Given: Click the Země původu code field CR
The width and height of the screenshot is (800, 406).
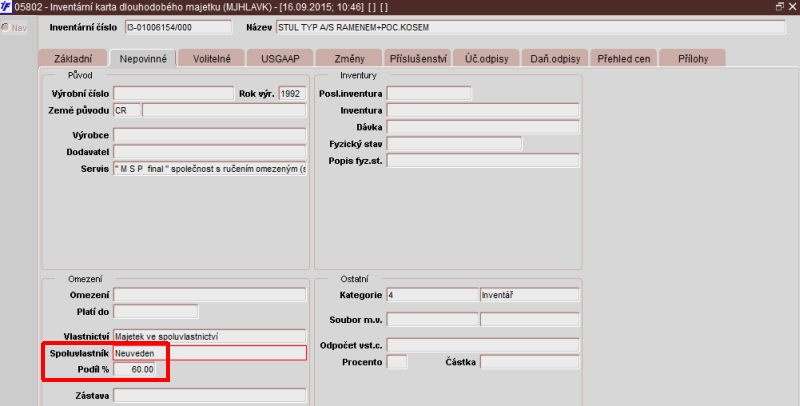Looking at the screenshot, I should (127, 110).
